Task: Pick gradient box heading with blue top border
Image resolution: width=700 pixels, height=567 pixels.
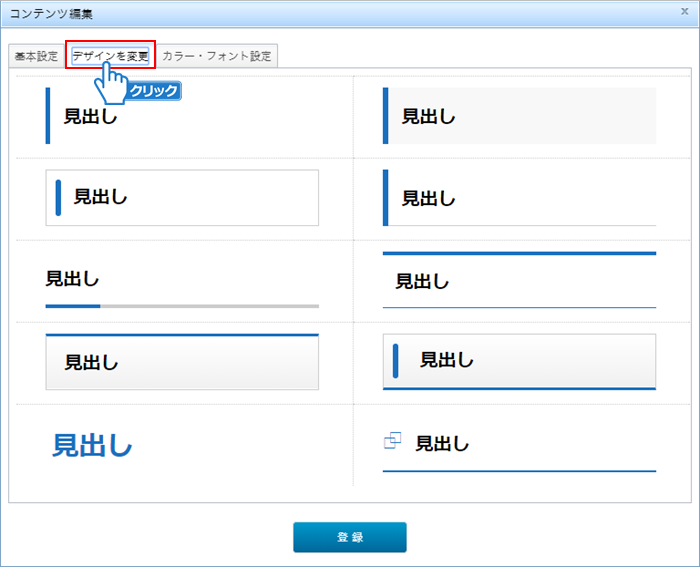Action: 182,362
